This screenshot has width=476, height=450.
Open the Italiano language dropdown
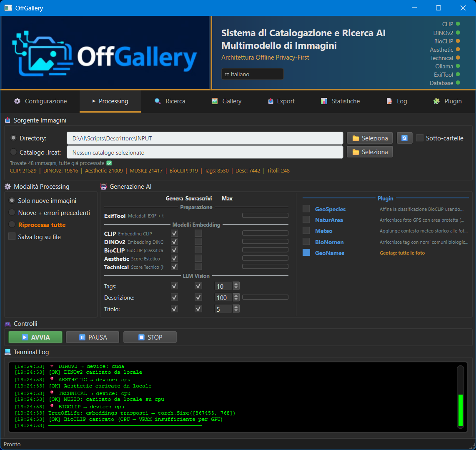[x=252, y=74]
